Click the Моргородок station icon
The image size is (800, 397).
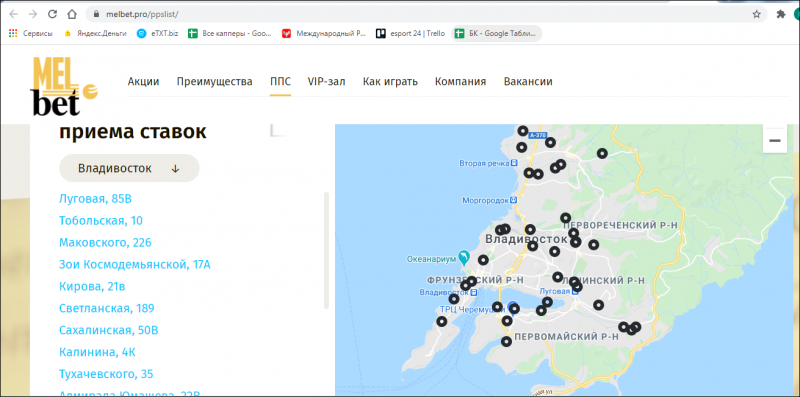click(x=514, y=201)
